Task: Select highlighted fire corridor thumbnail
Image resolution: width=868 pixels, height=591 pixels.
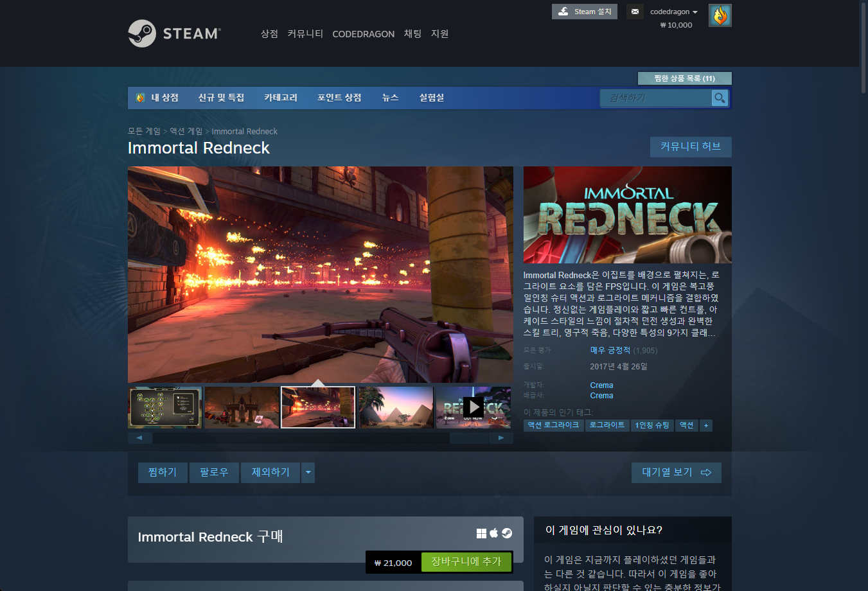Action: 318,407
